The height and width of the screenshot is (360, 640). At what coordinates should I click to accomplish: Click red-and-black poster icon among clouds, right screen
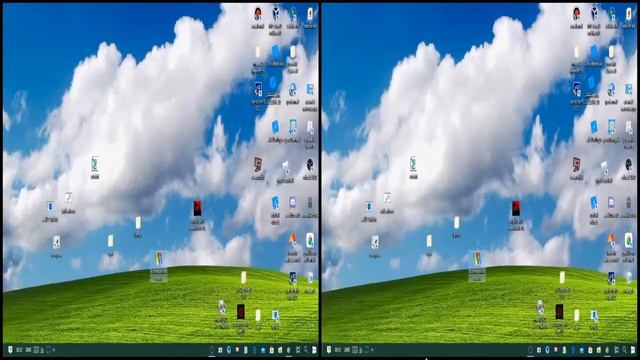(516, 208)
